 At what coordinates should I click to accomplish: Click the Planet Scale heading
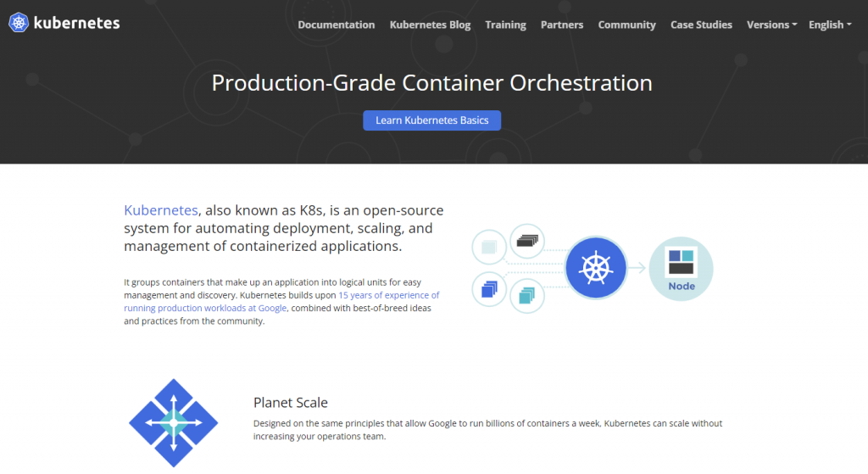pyautogui.click(x=291, y=403)
